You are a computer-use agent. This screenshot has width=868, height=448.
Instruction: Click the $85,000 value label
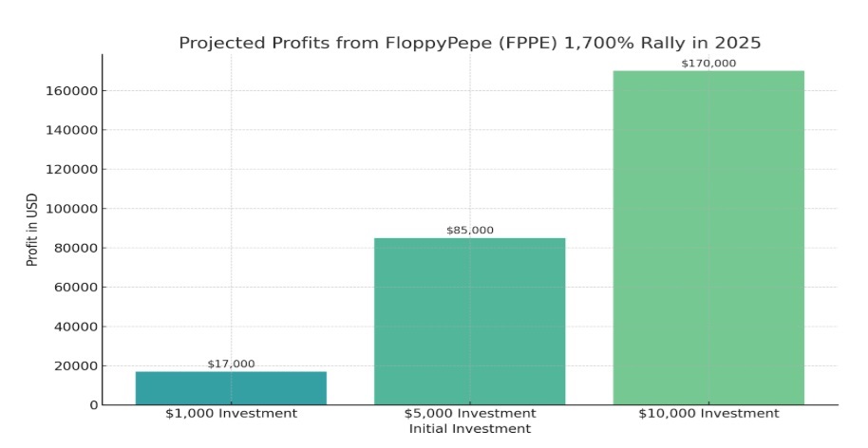tap(470, 230)
